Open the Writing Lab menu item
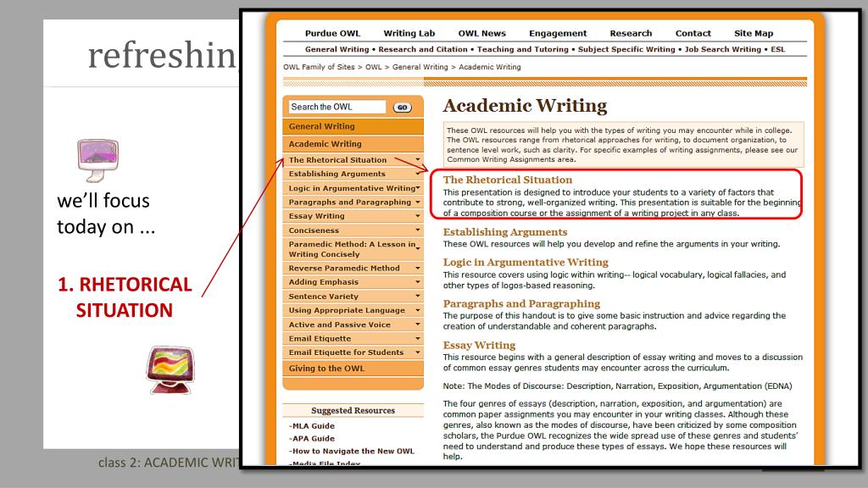The image size is (868, 488). coord(409,33)
